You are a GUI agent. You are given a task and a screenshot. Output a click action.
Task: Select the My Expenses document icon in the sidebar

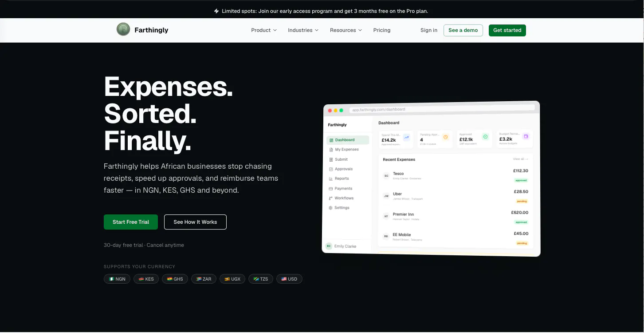331,150
